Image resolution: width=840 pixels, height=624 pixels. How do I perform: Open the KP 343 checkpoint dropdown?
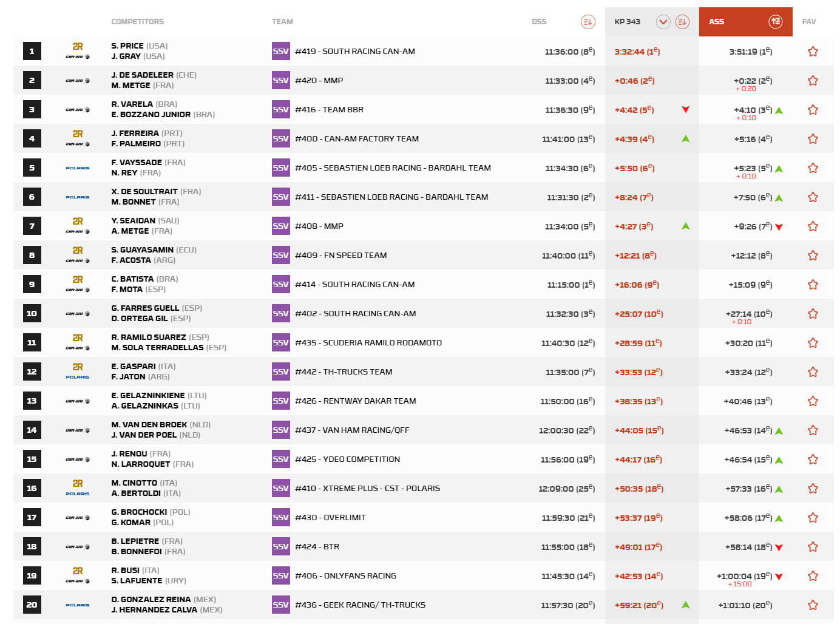pos(663,22)
